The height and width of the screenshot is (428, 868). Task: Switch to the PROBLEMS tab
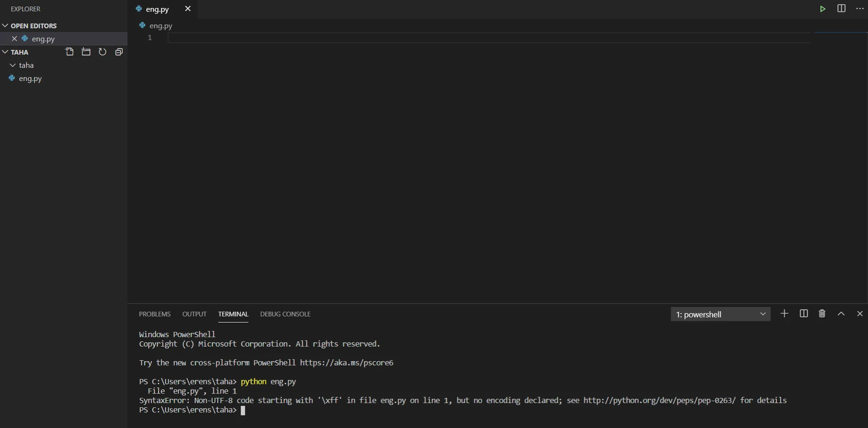tap(155, 314)
